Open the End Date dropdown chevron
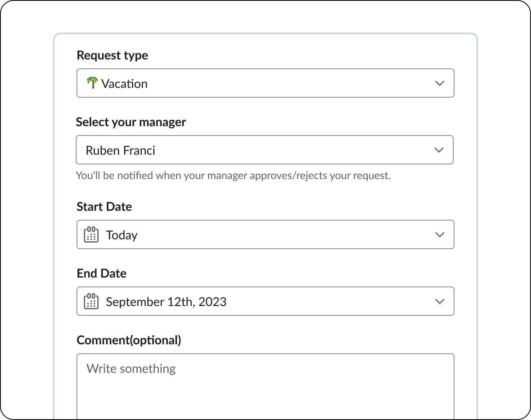This screenshot has width=531, height=420. pyautogui.click(x=439, y=302)
